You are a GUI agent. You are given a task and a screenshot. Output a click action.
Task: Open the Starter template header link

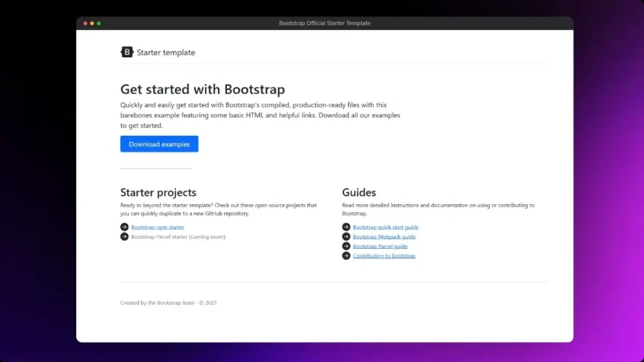click(x=158, y=52)
